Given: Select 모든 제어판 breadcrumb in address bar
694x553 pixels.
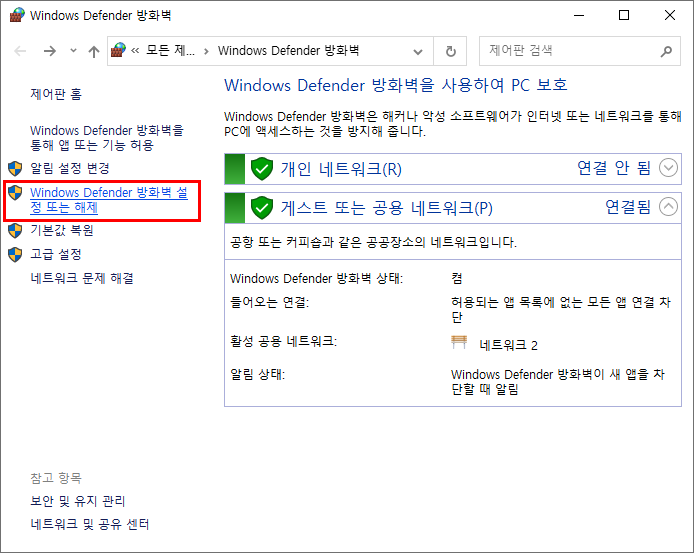Looking at the screenshot, I should 168,51.
